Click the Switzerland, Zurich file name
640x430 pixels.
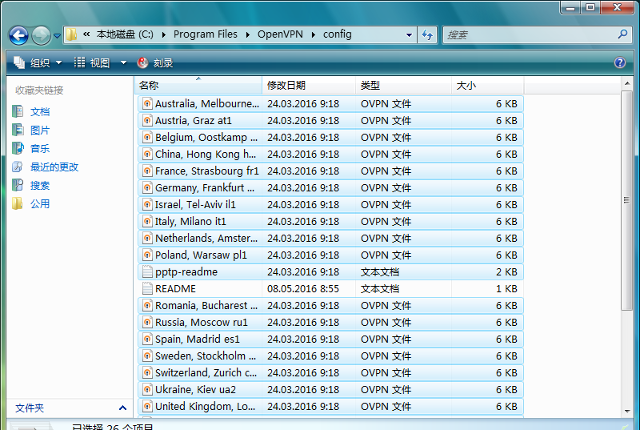coord(206,372)
